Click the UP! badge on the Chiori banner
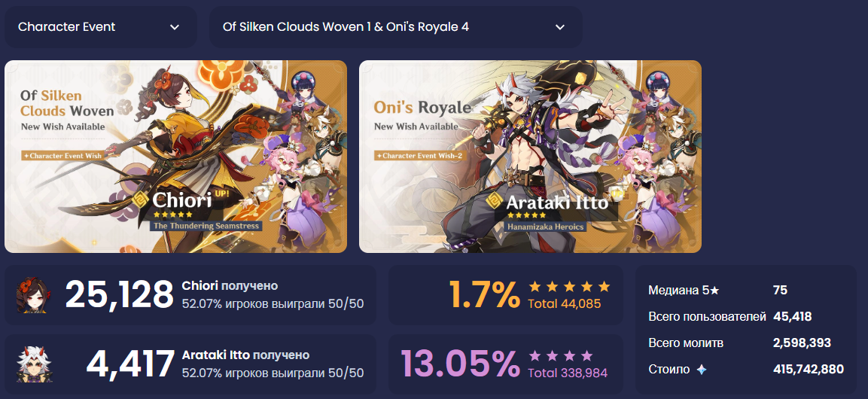Image resolution: width=868 pixels, height=399 pixels. [221, 194]
